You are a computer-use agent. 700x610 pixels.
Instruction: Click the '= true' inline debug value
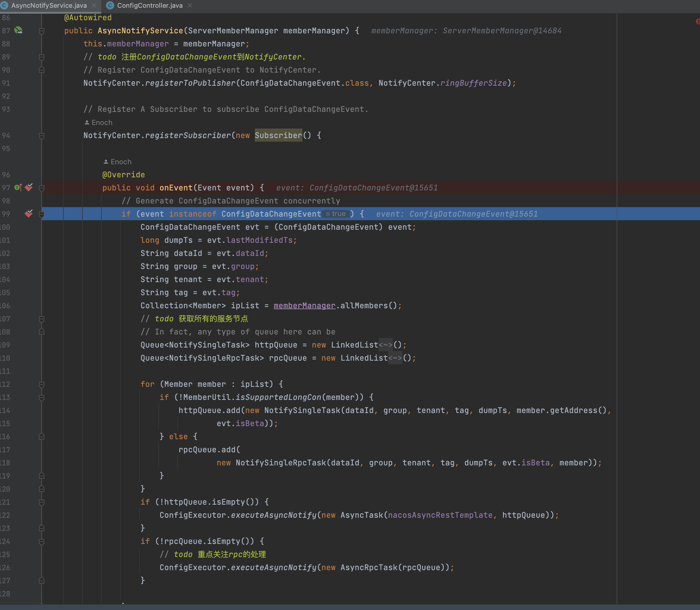point(336,214)
